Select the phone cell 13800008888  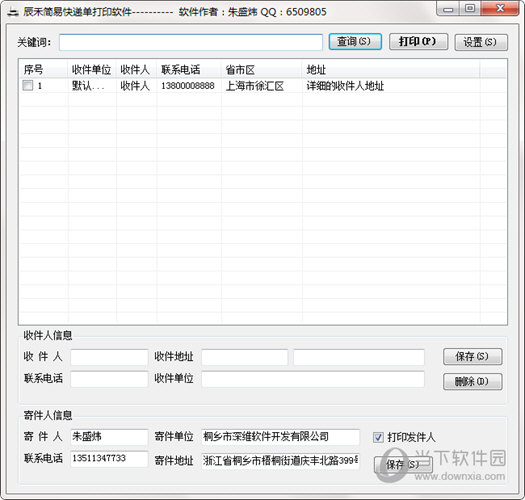tap(188, 86)
